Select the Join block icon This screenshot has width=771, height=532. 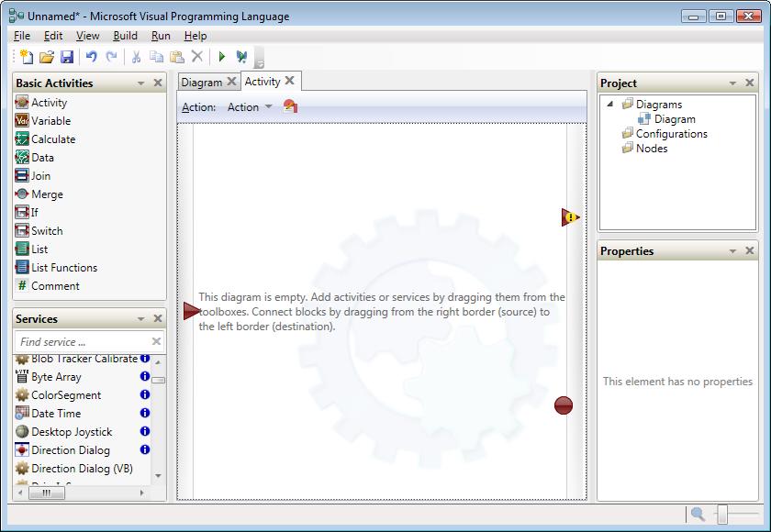pos(22,176)
